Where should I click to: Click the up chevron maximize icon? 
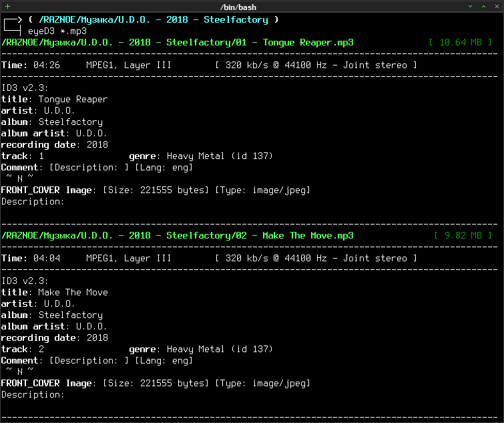coord(483,7)
